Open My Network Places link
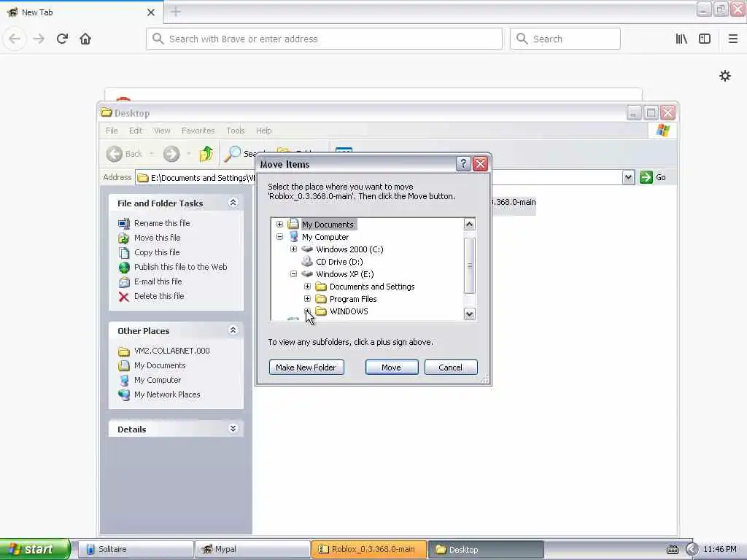 (x=167, y=394)
